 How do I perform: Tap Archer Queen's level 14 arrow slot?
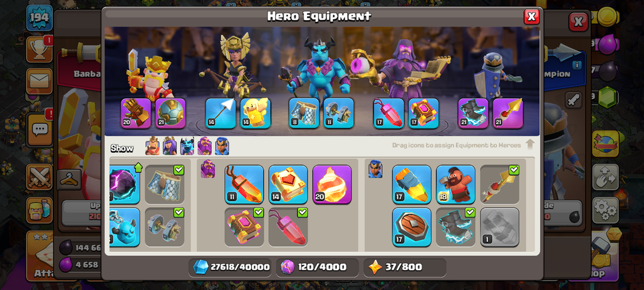(x=221, y=113)
